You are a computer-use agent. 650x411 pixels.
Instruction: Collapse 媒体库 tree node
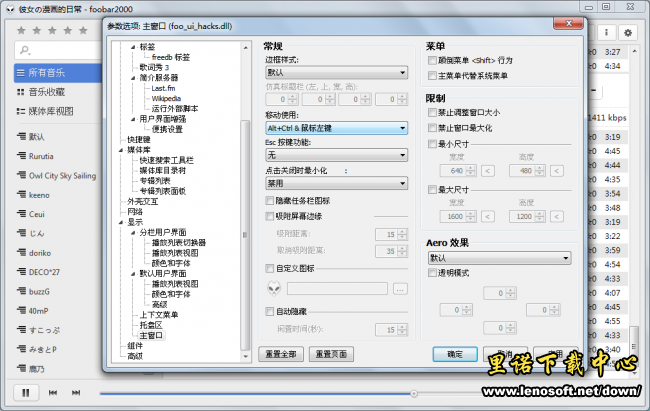point(121,150)
